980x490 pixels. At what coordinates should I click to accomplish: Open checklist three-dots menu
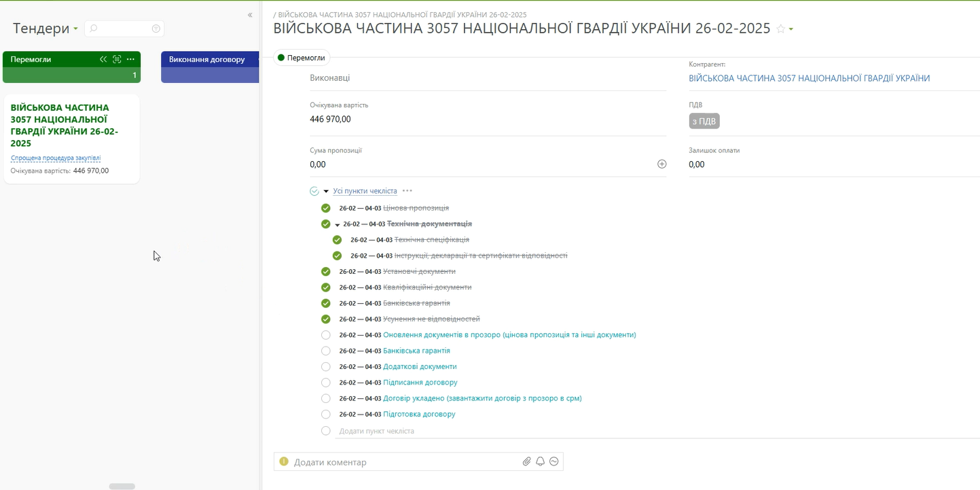407,191
